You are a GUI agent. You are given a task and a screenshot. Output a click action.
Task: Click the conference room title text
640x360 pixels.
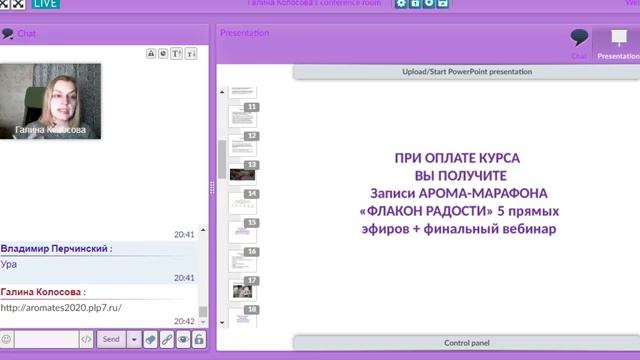314,3
